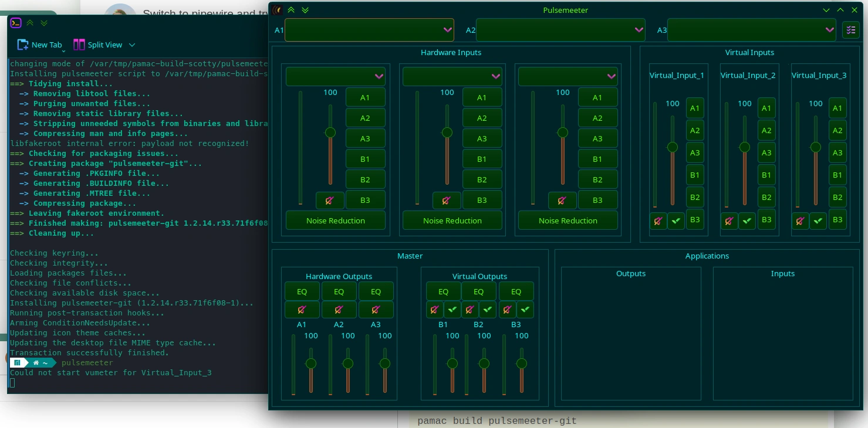Click the Applications Inputs list area
The image size is (868, 428).
point(783,334)
